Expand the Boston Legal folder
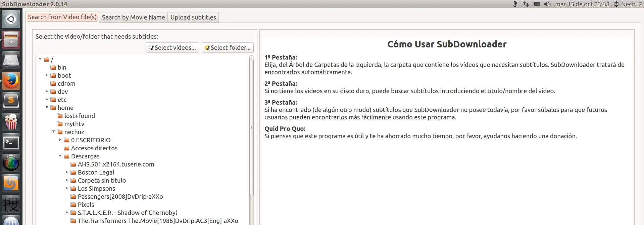 click(x=67, y=172)
